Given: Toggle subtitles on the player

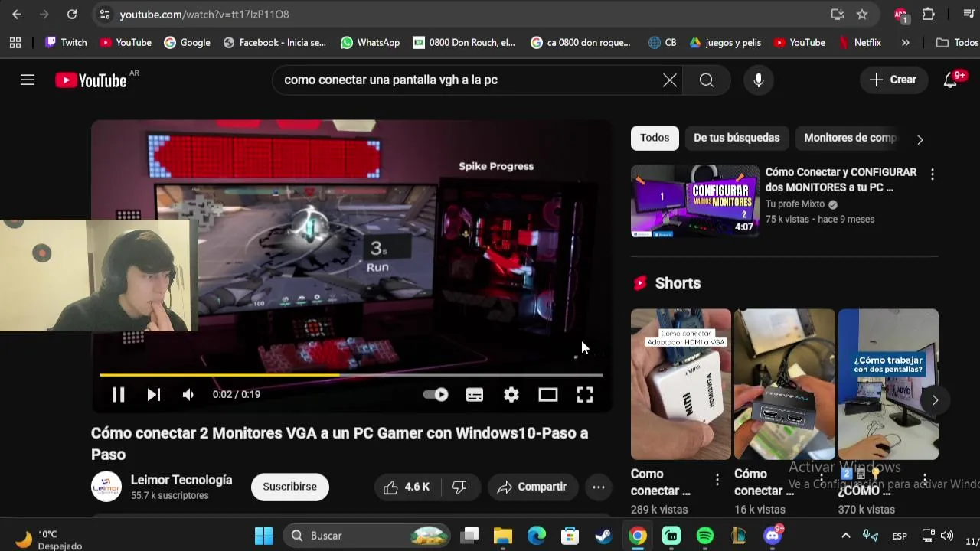Looking at the screenshot, I should point(475,395).
